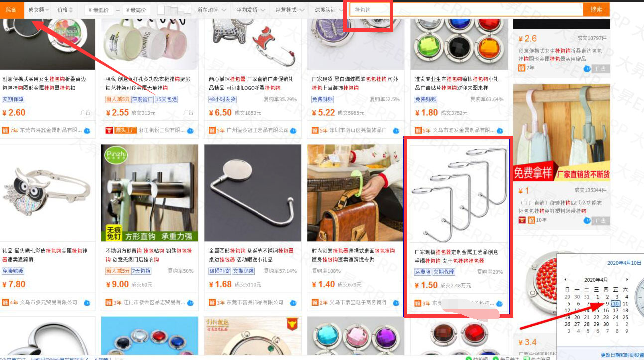Sort results by 成交额
This screenshot has width=644, height=360.
click(39, 10)
